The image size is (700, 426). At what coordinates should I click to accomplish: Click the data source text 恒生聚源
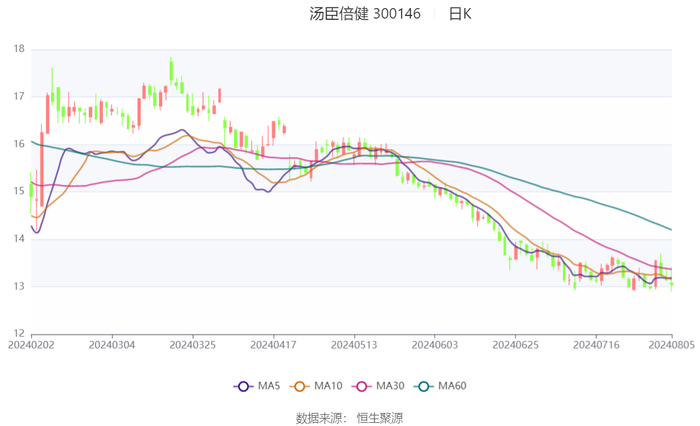click(379, 418)
